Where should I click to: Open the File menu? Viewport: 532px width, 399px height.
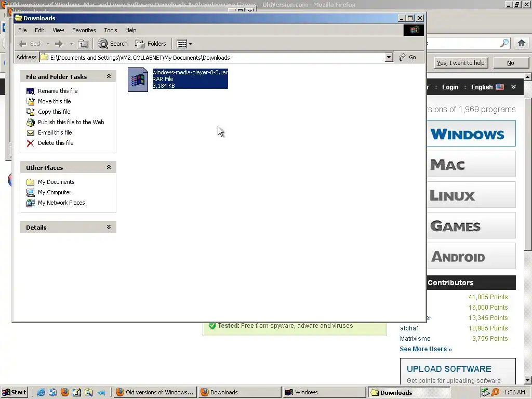(x=22, y=30)
